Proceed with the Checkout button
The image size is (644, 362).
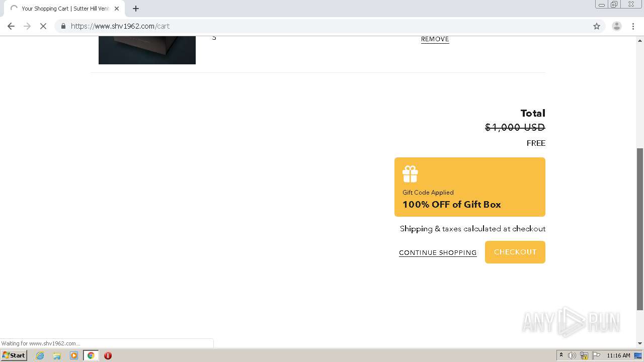point(515,252)
